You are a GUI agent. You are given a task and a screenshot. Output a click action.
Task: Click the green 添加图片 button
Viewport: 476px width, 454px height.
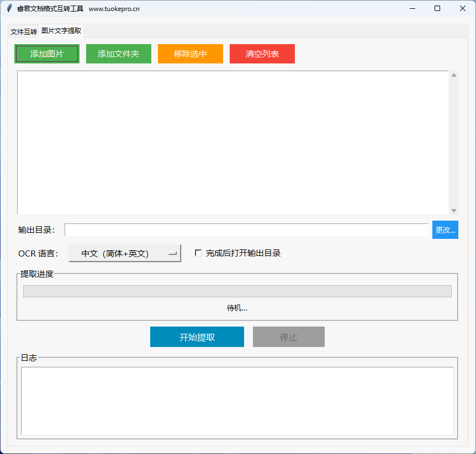(47, 54)
